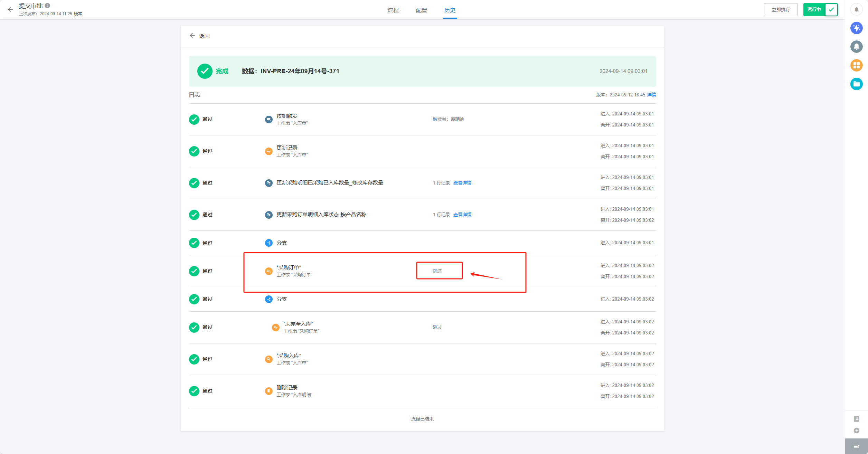Open the gray bell sidebar icon

tap(856, 47)
